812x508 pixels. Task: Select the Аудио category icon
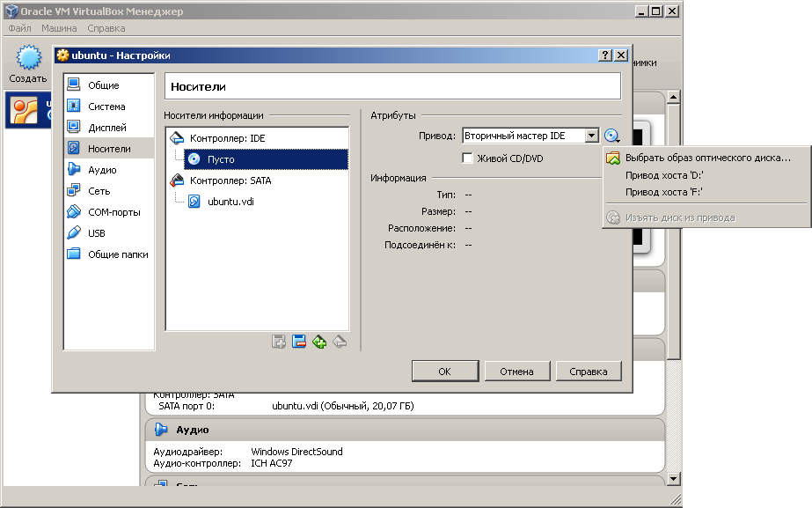74,170
